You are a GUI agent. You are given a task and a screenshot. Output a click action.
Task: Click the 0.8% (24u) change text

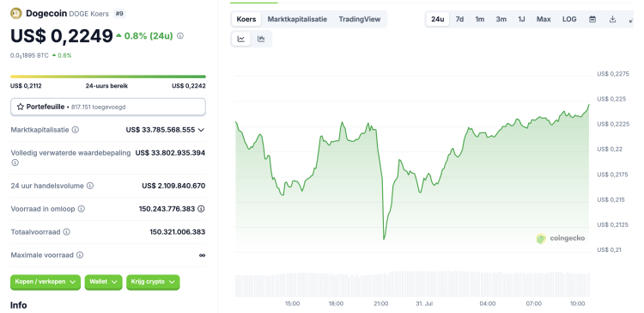pos(149,36)
